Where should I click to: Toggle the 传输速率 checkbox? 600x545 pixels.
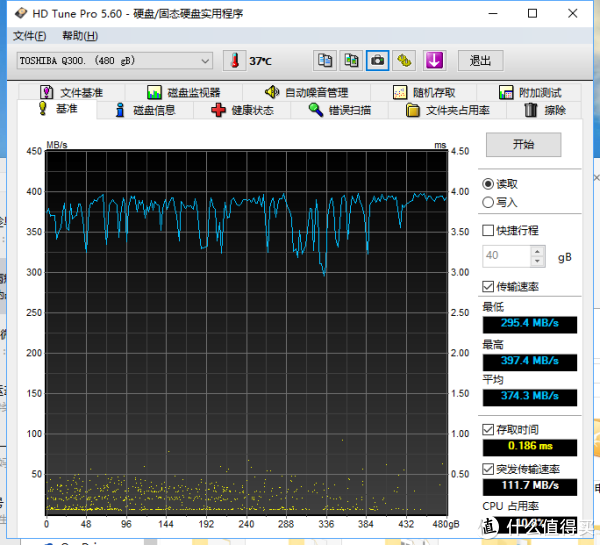coord(488,286)
